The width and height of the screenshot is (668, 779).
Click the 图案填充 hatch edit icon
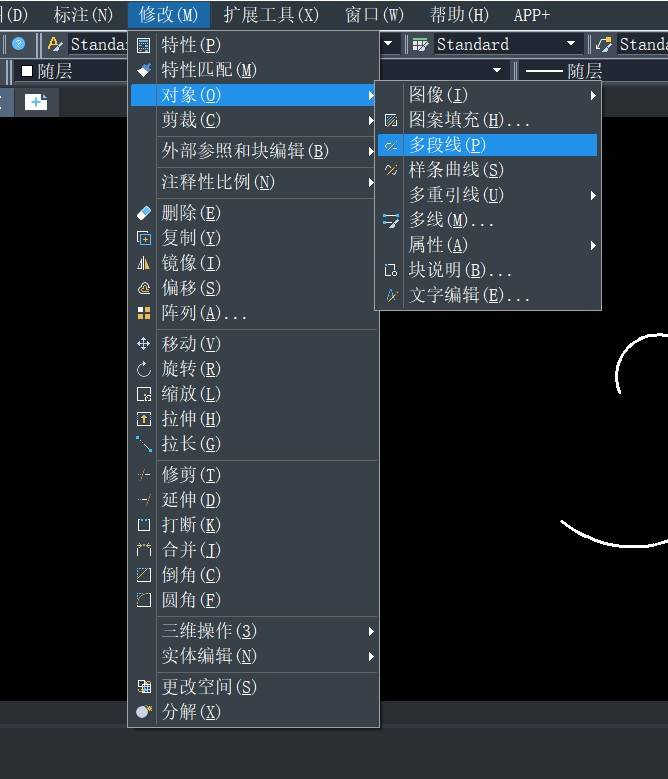point(391,120)
